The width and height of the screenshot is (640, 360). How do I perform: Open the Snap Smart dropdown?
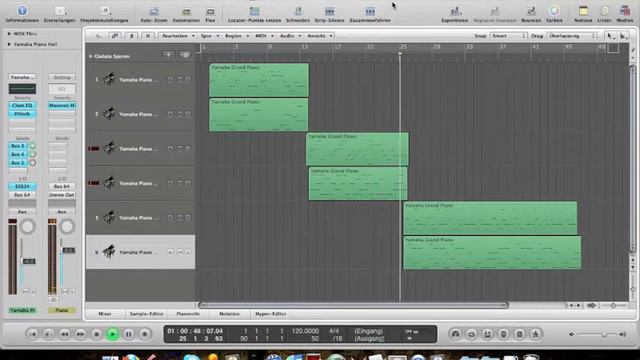pos(509,36)
